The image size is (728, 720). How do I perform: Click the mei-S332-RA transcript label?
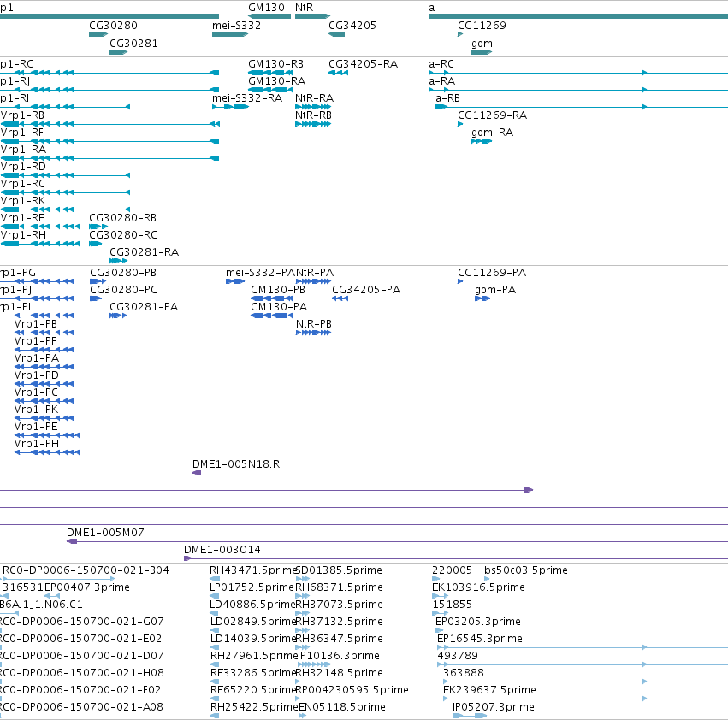tap(247, 98)
